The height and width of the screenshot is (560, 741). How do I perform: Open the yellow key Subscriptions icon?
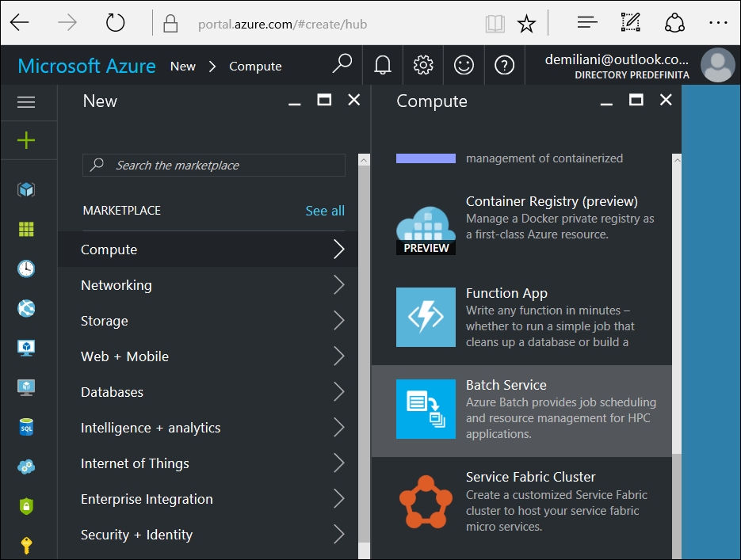tap(26, 546)
